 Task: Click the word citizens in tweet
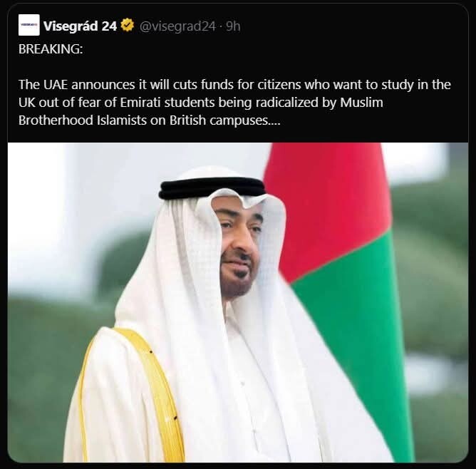click(x=279, y=85)
